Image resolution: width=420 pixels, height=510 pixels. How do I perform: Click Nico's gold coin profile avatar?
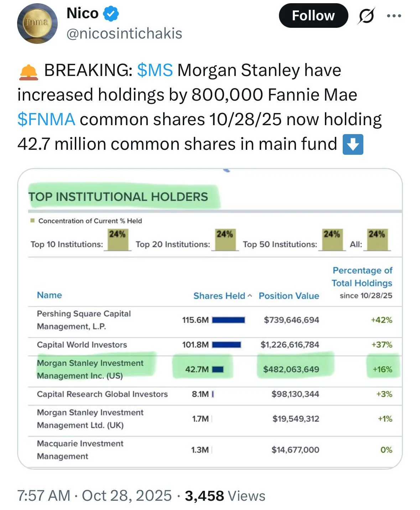click(x=37, y=23)
